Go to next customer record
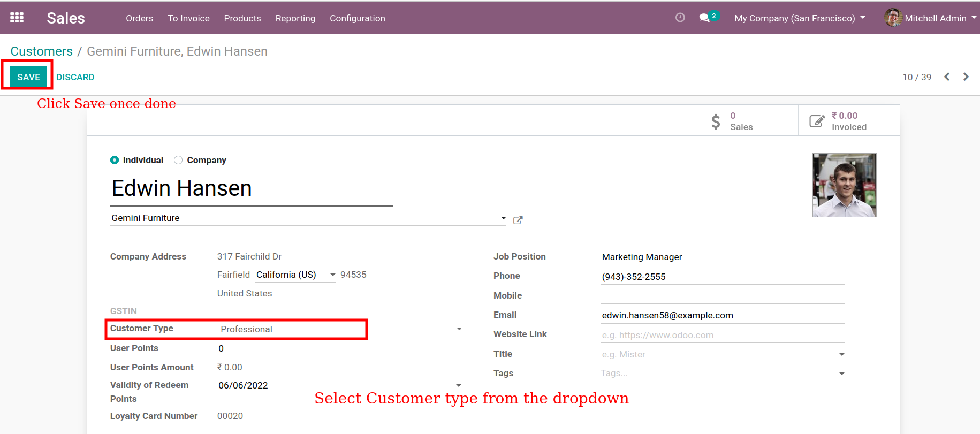Screen dimensions: 980x434 pos(966,77)
